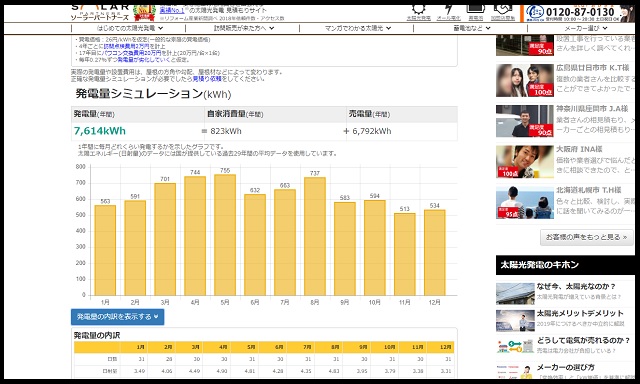
Task: Click the INA様 smiling man thumbnail
Action: 524,162
